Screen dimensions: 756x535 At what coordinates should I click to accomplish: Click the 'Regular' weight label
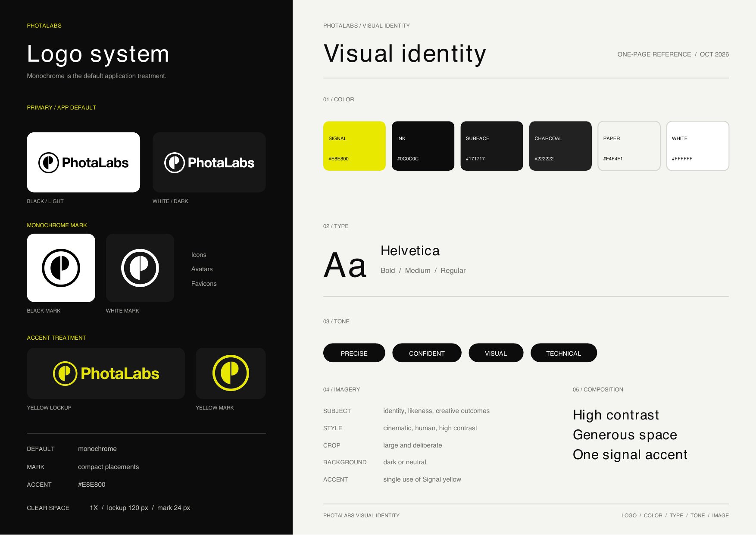pyautogui.click(x=453, y=270)
